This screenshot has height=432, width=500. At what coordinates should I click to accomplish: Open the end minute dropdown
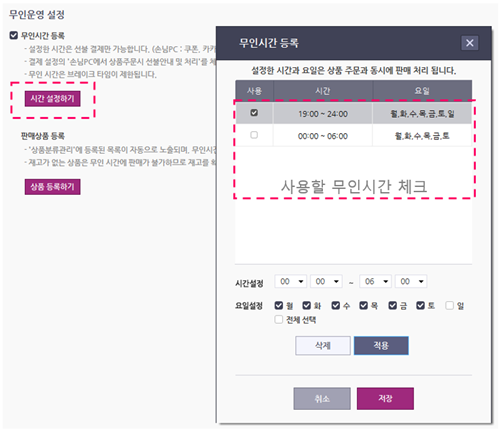pos(411,281)
